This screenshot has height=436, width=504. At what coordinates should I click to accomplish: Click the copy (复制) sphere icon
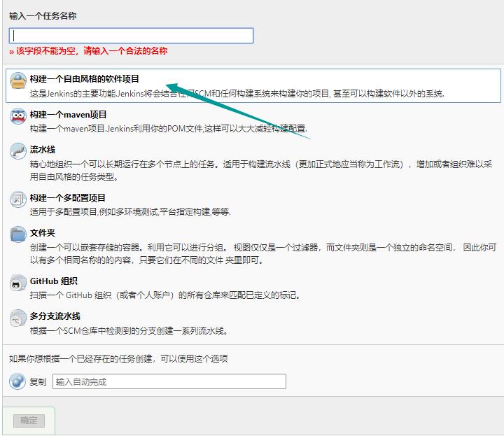point(17,381)
